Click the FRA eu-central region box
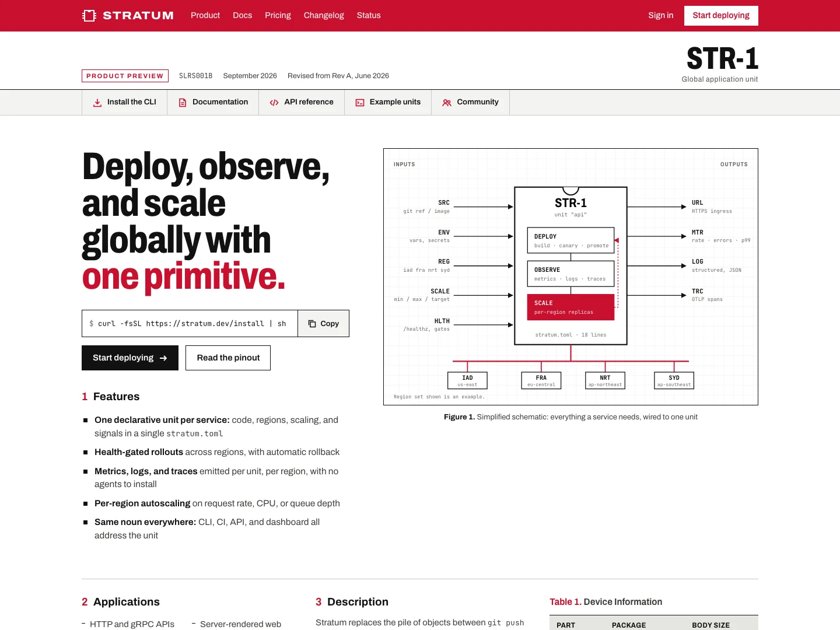 tap(541, 380)
